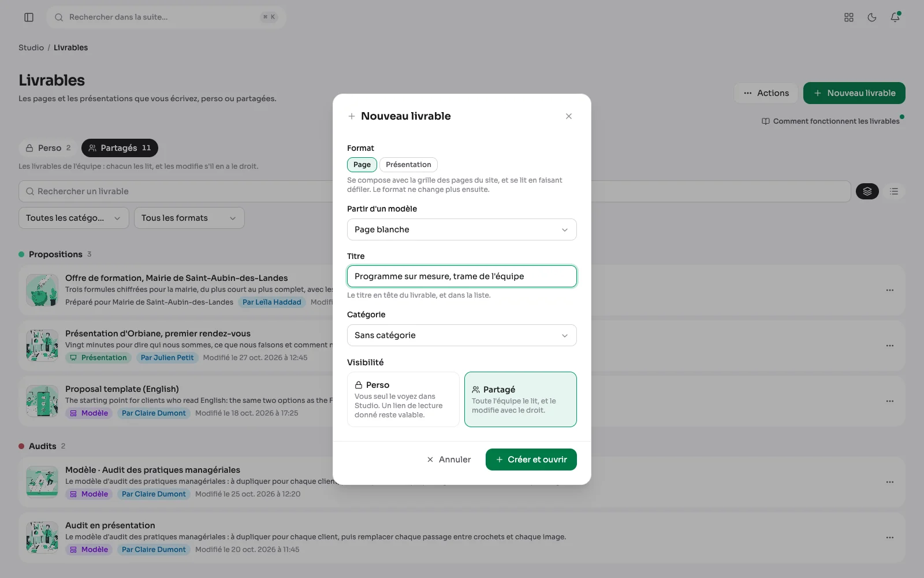This screenshot has width=924, height=578.
Task: Click the Propositions section heading
Action: (55, 254)
